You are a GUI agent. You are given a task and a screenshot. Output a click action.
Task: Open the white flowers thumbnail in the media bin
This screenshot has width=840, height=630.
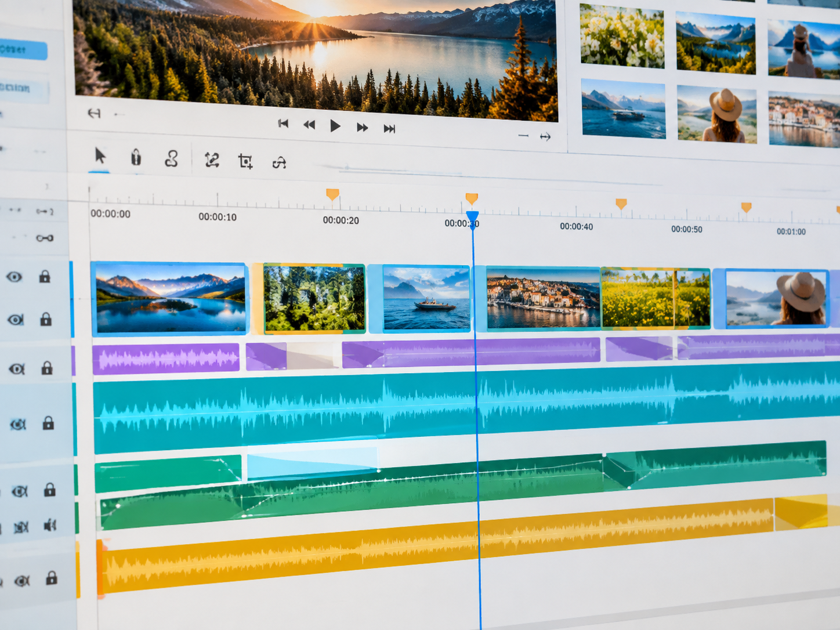pyautogui.click(x=622, y=35)
